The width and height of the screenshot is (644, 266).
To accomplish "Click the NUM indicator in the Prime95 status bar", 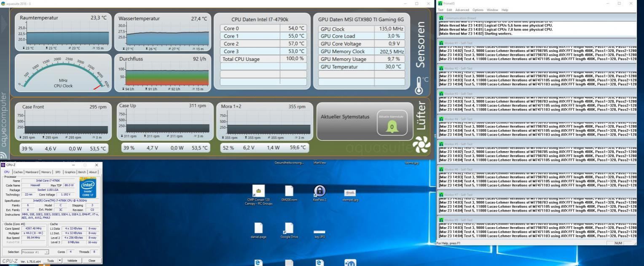I will [x=618, y=243].
